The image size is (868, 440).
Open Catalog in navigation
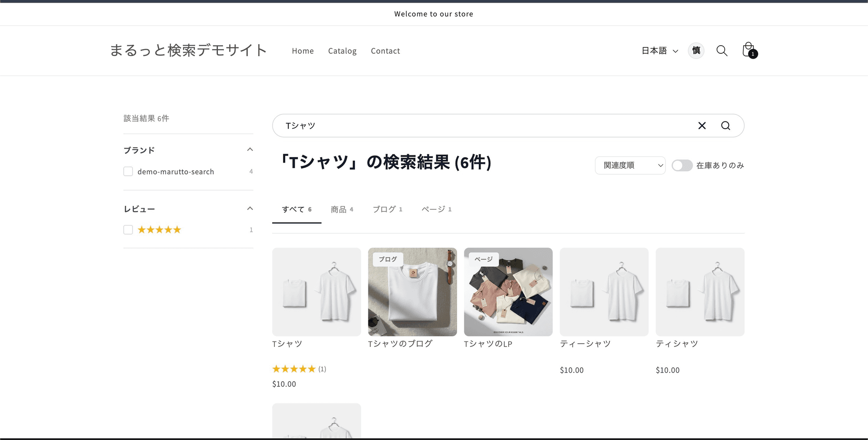(342, 51)
